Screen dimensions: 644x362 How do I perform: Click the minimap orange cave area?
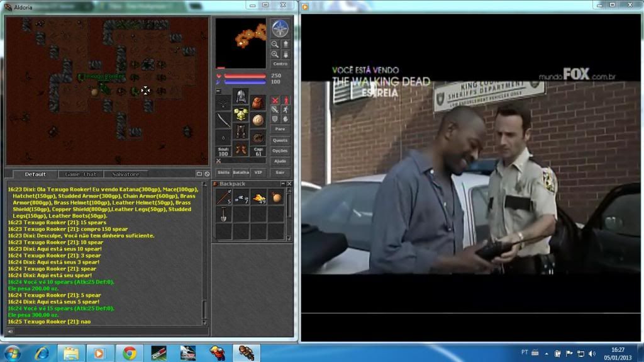coord(250,37)
